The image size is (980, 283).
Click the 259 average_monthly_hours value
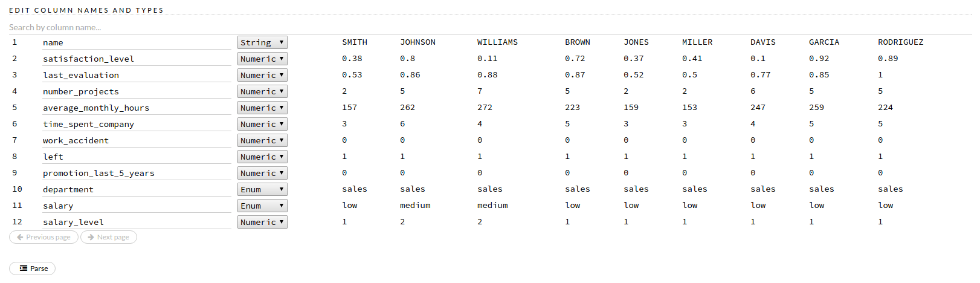(x=816, y=108)
